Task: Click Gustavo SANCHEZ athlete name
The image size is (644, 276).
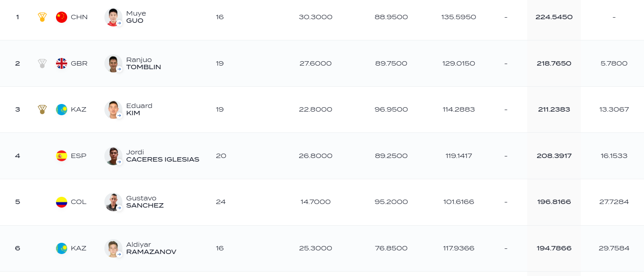Action: pos(145,202)
